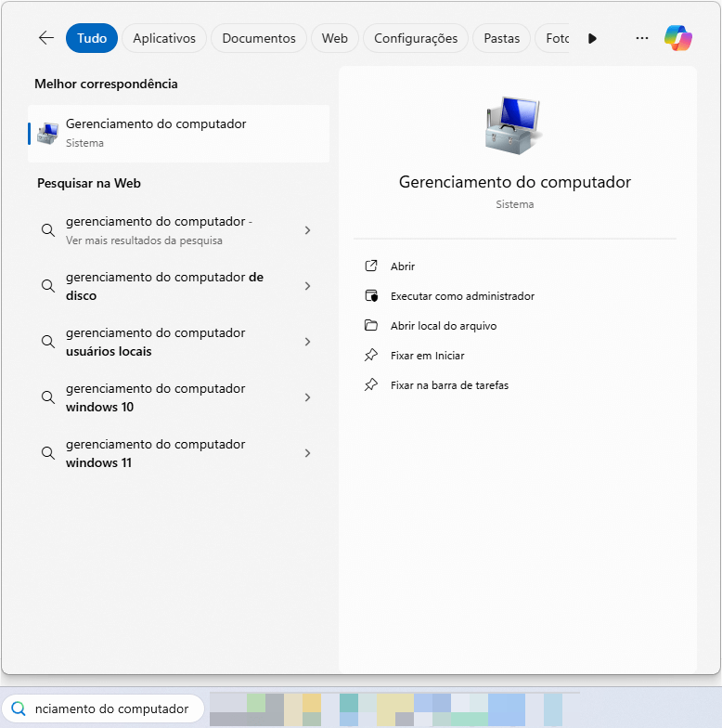Click the taskbar search magnifier icon
This screenshot has width=722, height=728.
19,708
